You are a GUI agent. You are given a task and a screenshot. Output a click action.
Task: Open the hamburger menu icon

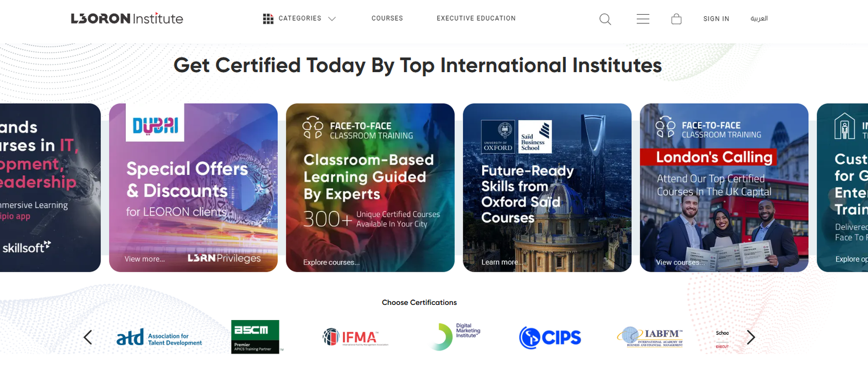pos(643,20)
